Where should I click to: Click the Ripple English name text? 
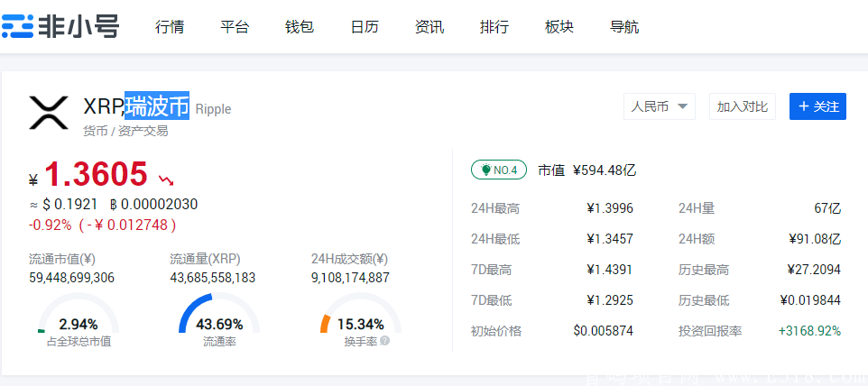[213, 109]
